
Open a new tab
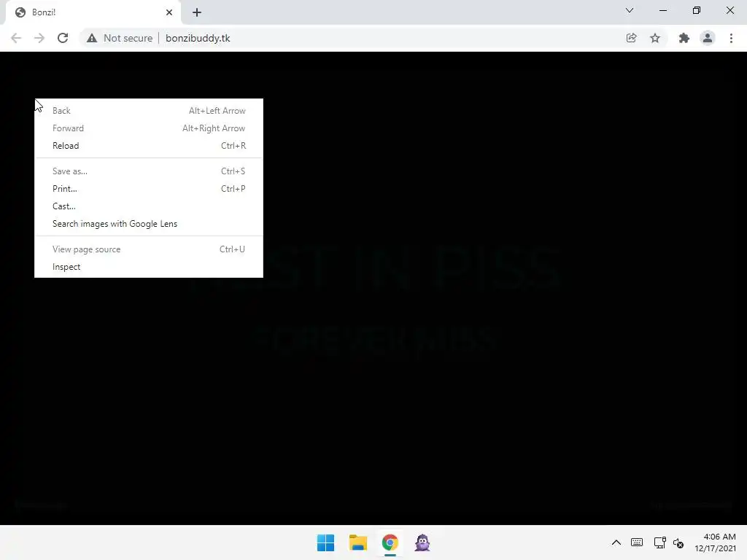tap(197, 12)
